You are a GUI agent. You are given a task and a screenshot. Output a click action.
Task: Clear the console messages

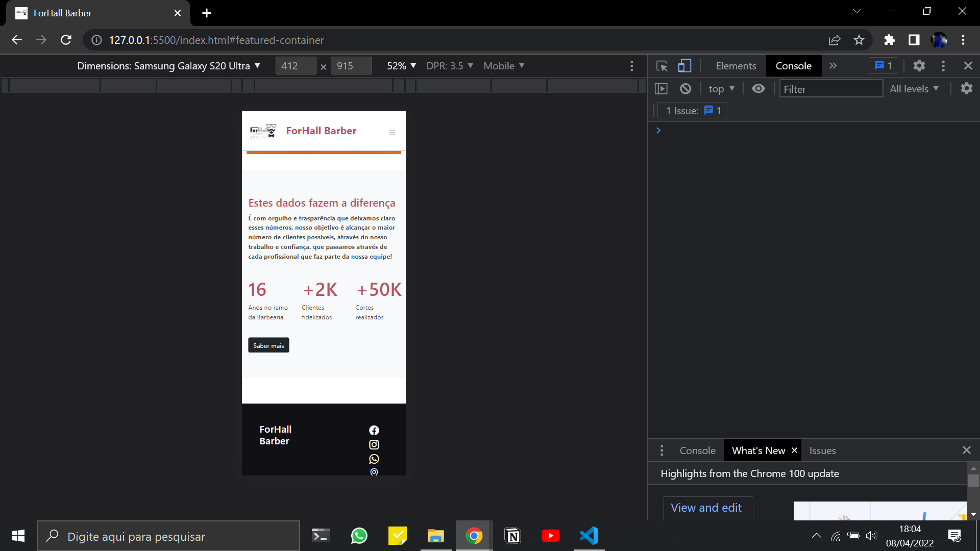pos(685,88)
